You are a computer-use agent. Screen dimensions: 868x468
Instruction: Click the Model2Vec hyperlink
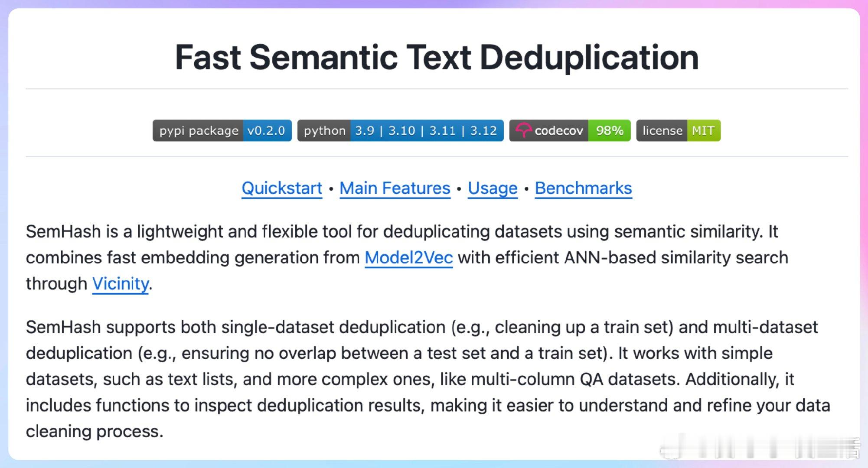point(409,258)
